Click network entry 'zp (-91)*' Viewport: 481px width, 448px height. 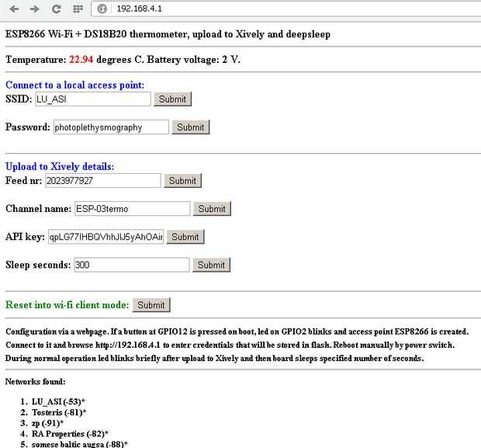47,423
